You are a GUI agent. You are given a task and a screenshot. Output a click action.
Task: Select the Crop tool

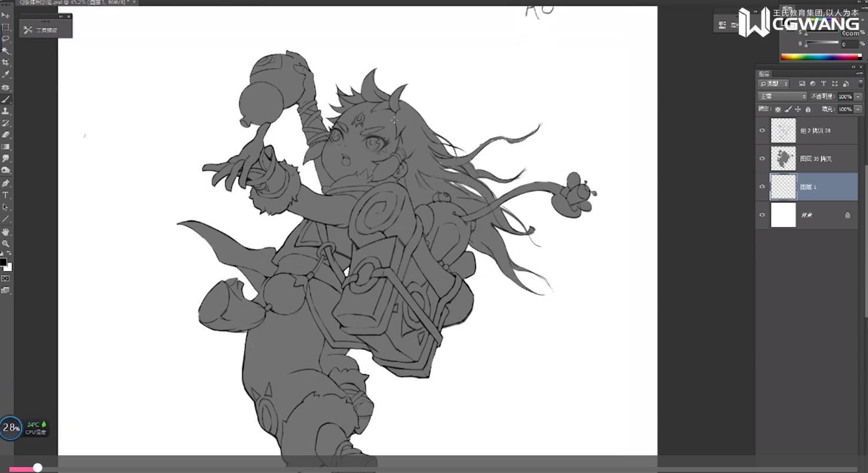(x=5, y=62)
